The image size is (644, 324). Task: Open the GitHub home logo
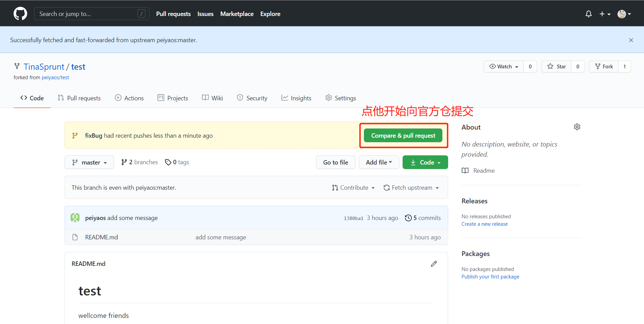point(20,14)
